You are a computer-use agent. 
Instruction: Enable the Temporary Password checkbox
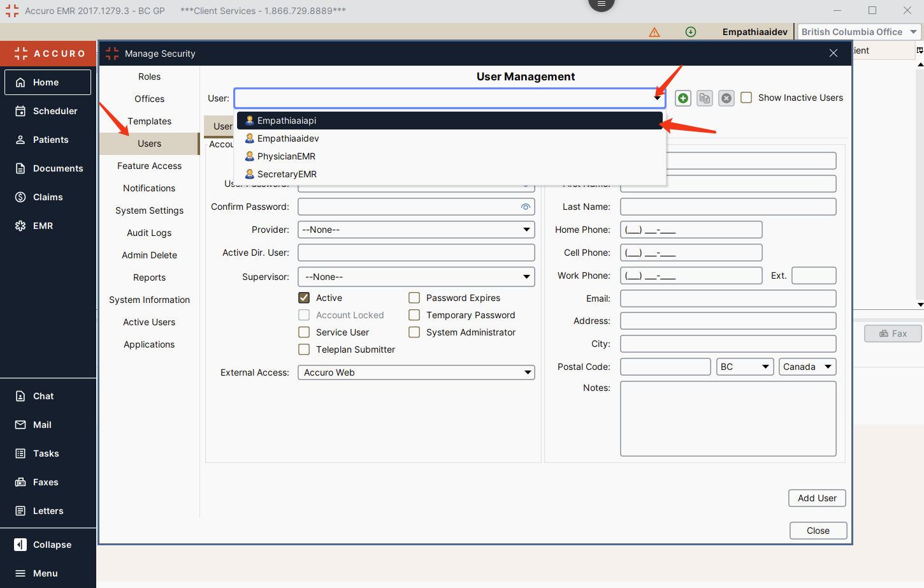414,315
